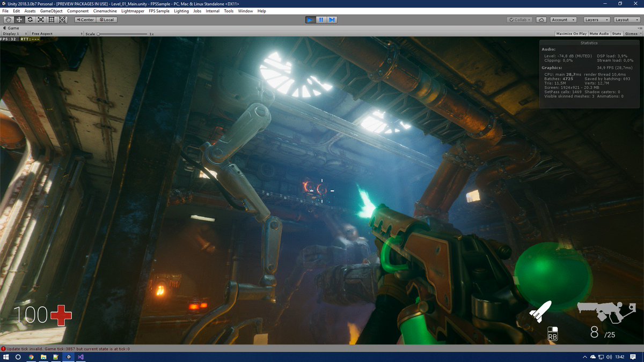Viewport: 644px width, 362px height.
Task: Stop play mode with the Play button
Action: 310,20
